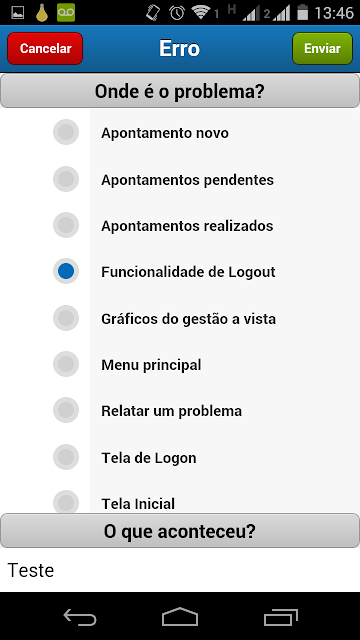Tap the voicemail notification icon in status bar
Screen dimensions: 360x640
(66, 13)
